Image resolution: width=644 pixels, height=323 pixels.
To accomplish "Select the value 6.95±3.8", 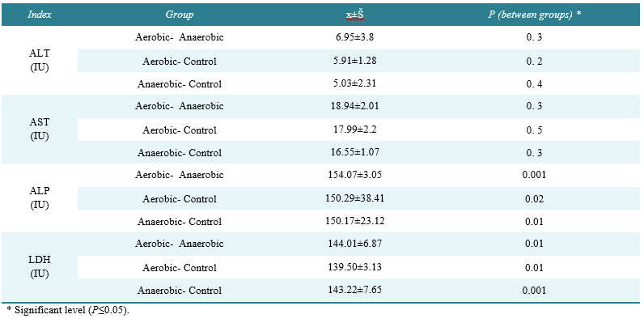I will [x=354, y=37].
